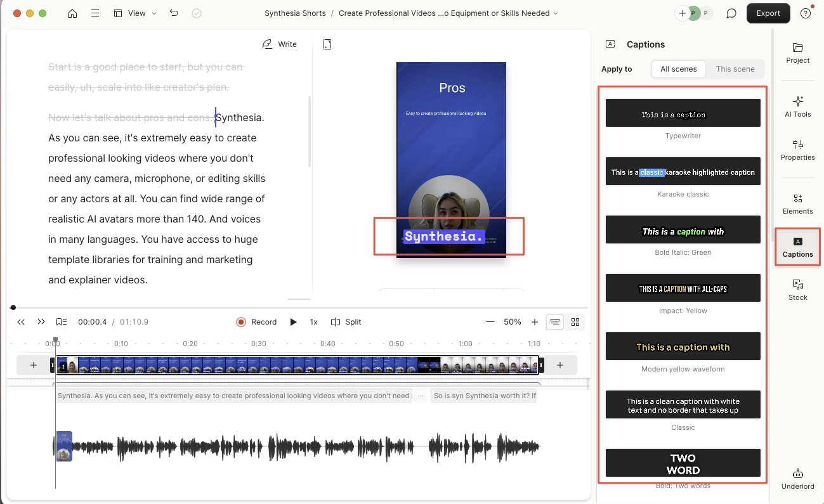Select the audio waveform track
This screenshot has width=824, height=504.
point(296,447)
